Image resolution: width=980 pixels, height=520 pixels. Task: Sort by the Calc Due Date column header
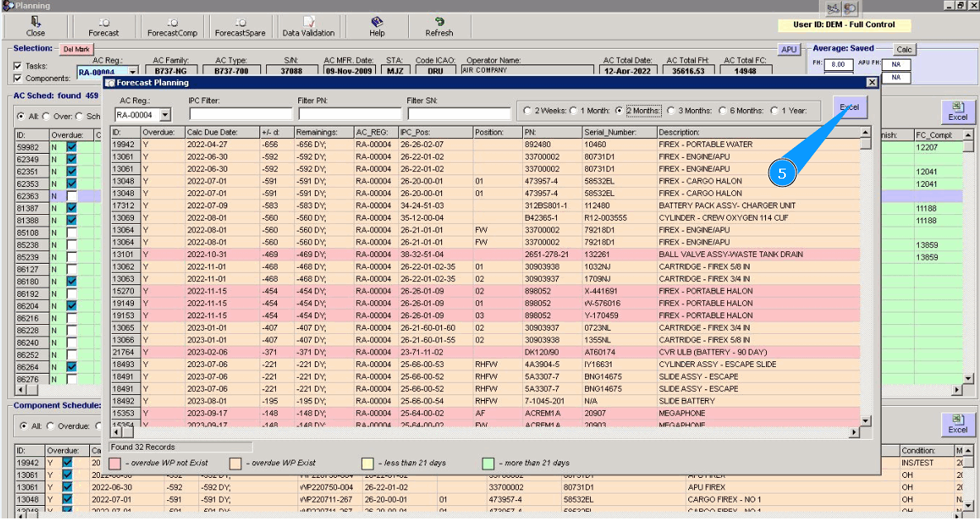click(213, 132)
